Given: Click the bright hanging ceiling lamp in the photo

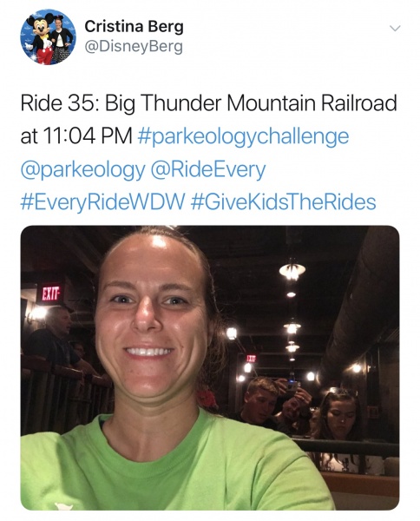Looking at the screenshot, I should pyautogui.click(x=292, y=270).
